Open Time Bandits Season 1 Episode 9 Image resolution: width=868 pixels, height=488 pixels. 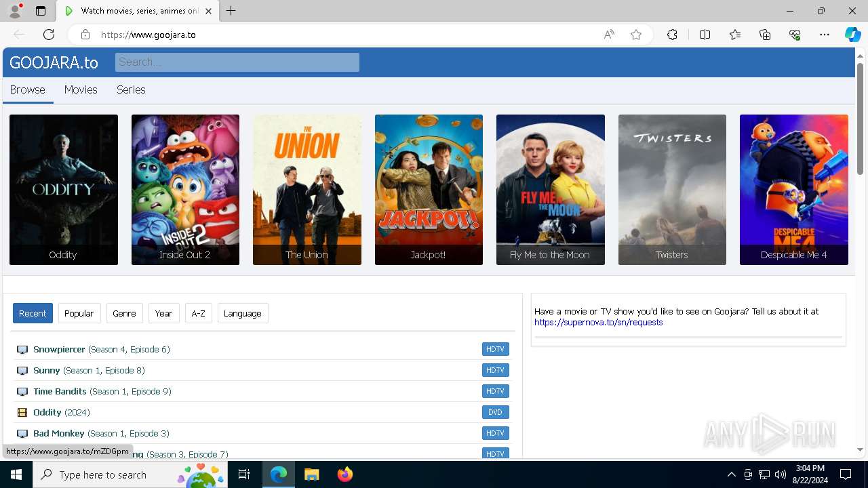[102, 392]
